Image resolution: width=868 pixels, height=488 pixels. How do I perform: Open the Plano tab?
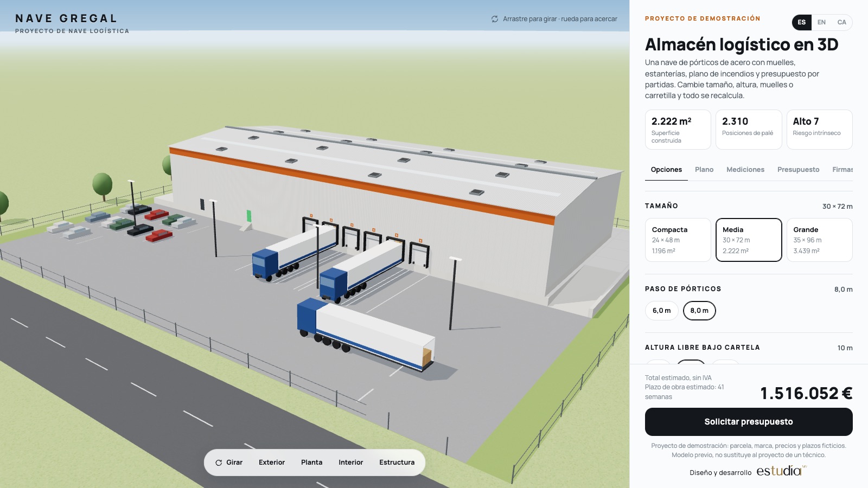(704, 170)
